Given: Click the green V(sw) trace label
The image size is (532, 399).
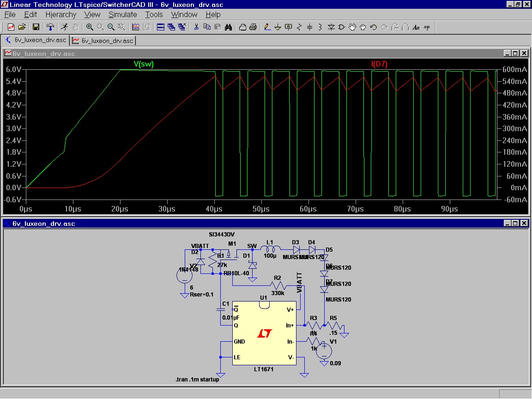Looking at the screenshot, I should pyautogui.click(x=144, y=64).
